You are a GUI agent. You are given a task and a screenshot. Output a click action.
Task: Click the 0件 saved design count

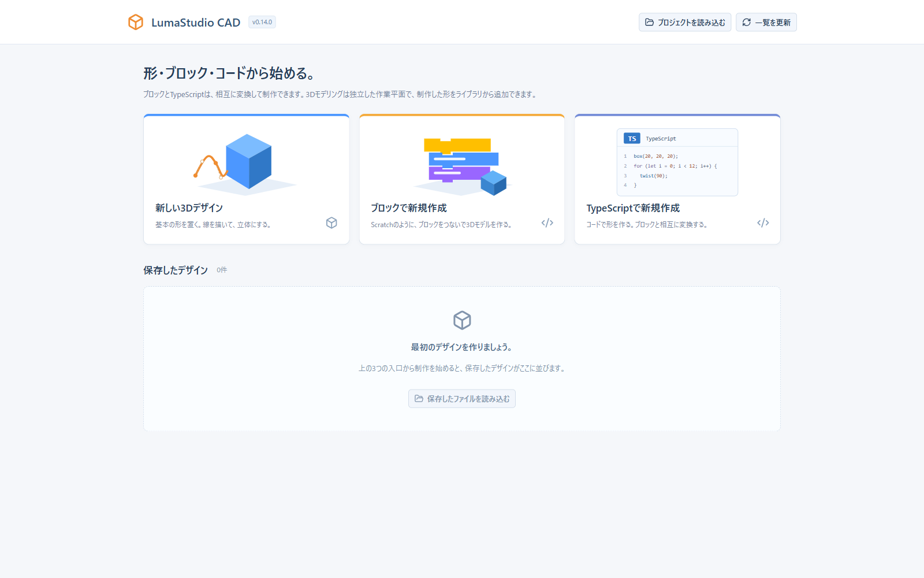[222, 270]
